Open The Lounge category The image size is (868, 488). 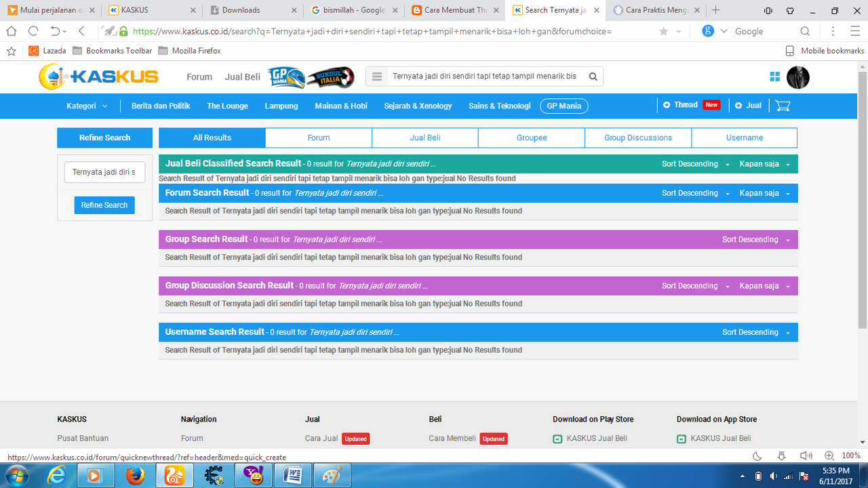[x=227, y=106]
